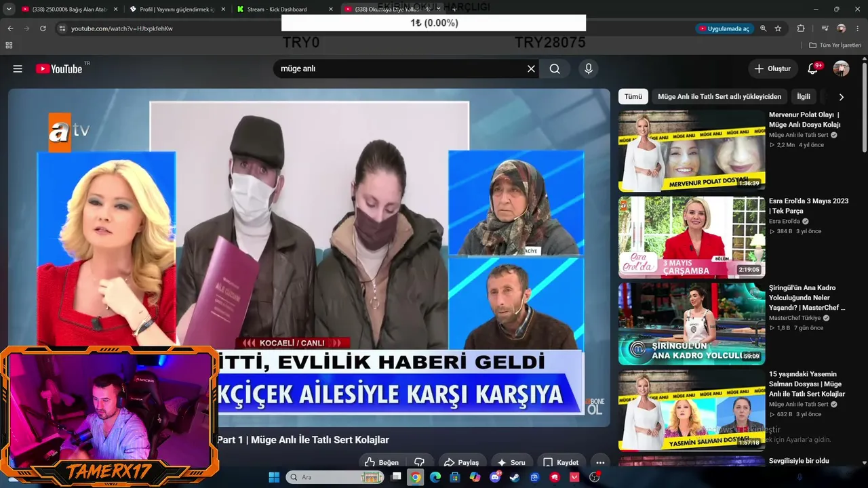Share the video via Paylaş
Viewport: 868px width, 488px height.
point(462,462)
